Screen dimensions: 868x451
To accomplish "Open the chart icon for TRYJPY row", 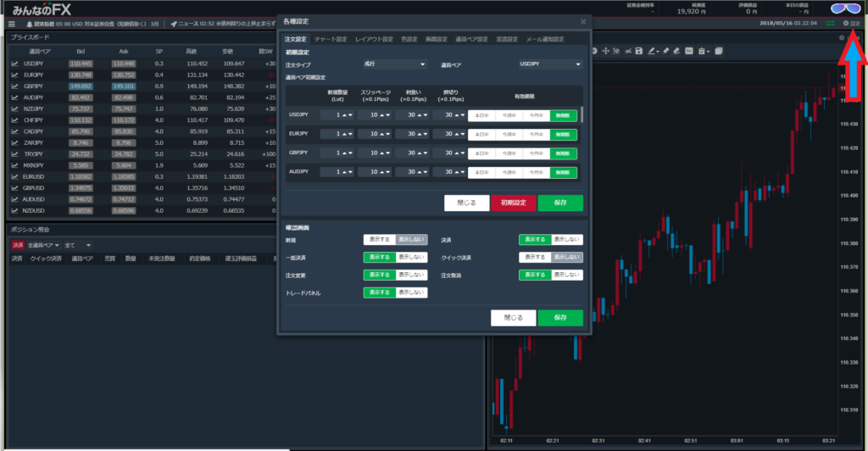I will pyautogui.click(x=15, y=153).
